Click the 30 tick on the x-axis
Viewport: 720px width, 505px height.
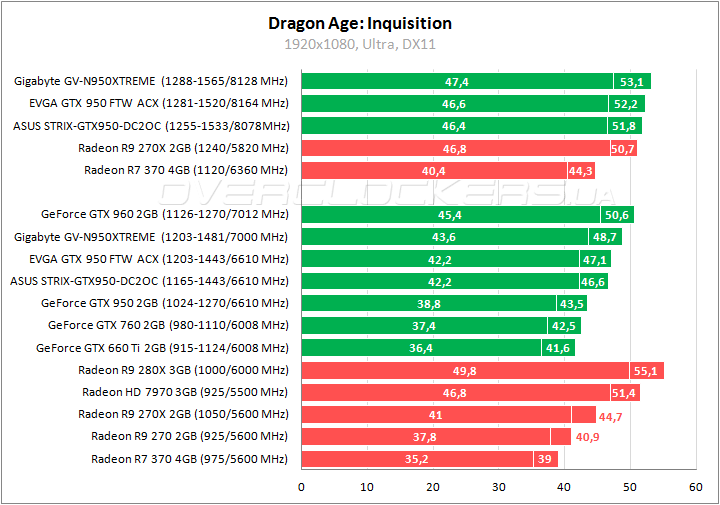tap(499, 487)
